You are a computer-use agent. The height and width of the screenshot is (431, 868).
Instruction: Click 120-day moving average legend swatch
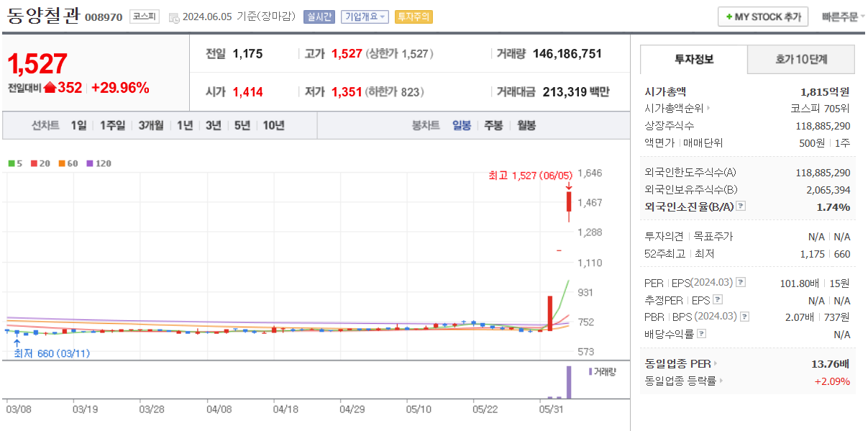90,163
